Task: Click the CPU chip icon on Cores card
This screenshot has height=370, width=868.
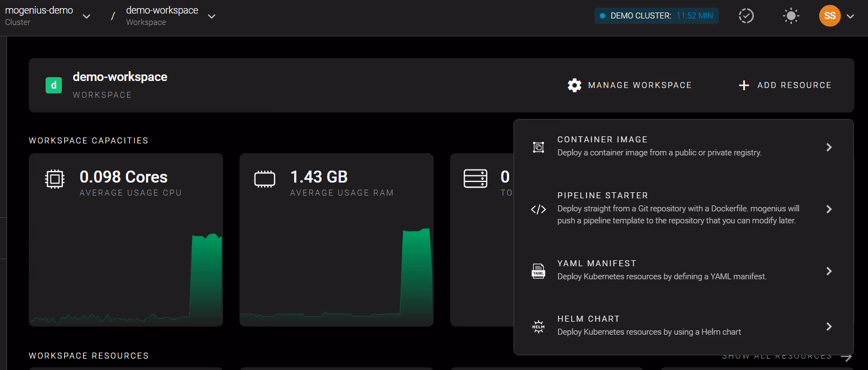Action: [x=55, y=179]
